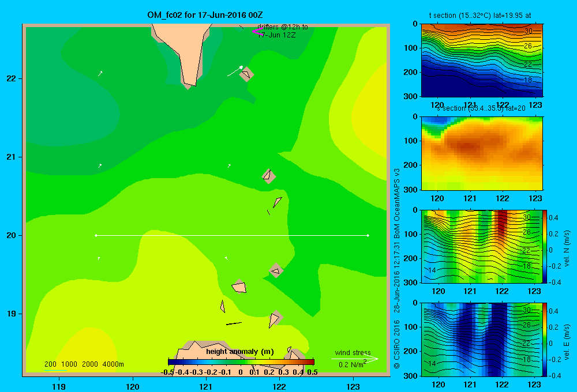Viewport: 577px width, 392px height.
Task: Click the s section salinity title
Action: (x=481, y=108)
